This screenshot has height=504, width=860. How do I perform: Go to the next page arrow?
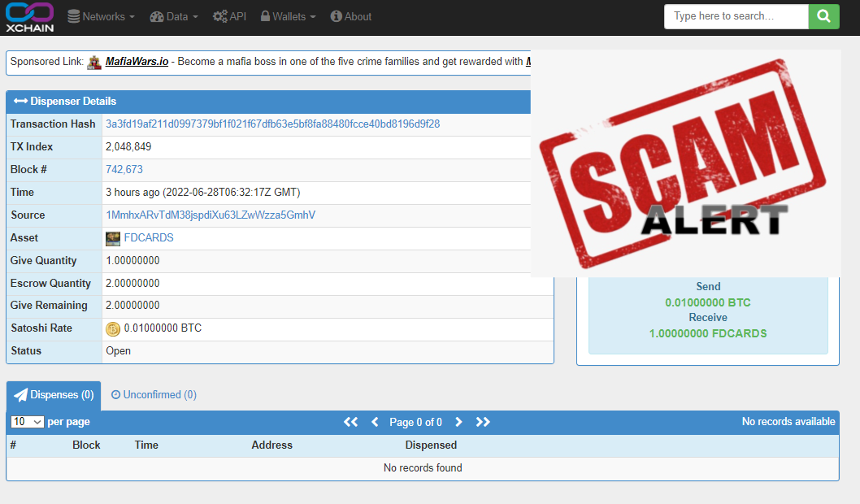(458, 422)
